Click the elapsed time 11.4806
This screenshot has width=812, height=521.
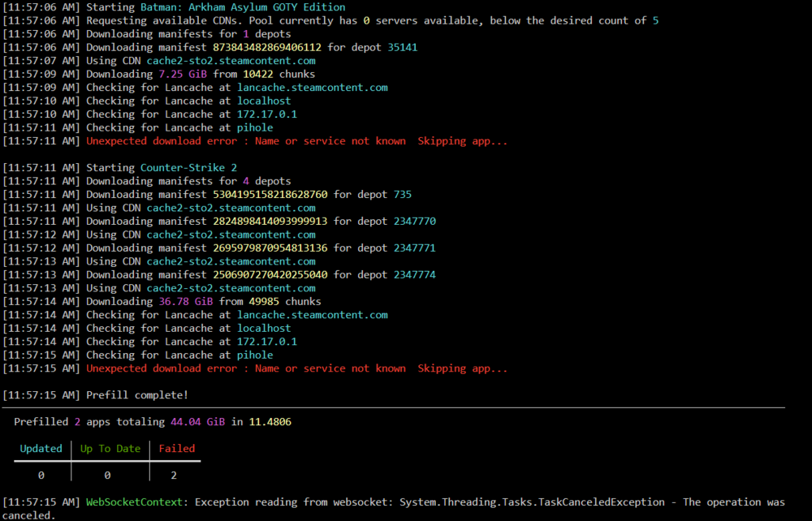click(x=270, y=422)
